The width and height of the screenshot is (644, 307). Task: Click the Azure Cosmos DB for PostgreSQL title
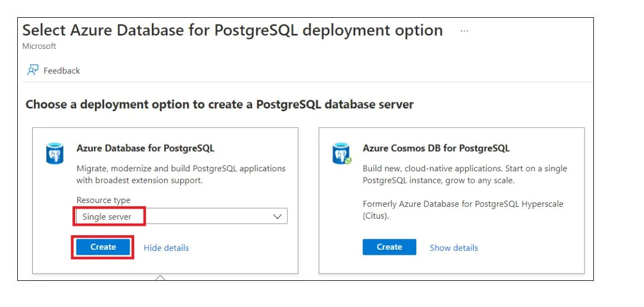pos(436,148)
